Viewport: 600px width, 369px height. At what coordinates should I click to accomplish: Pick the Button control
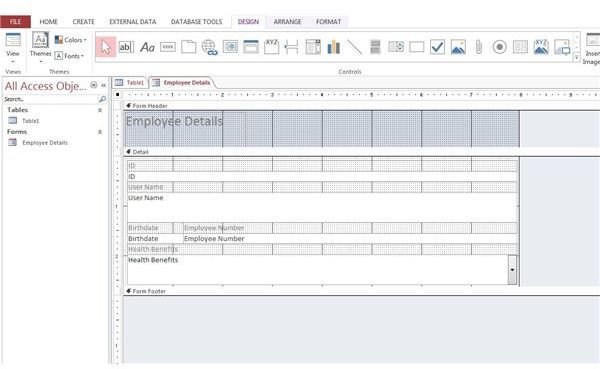pos(168,47)
